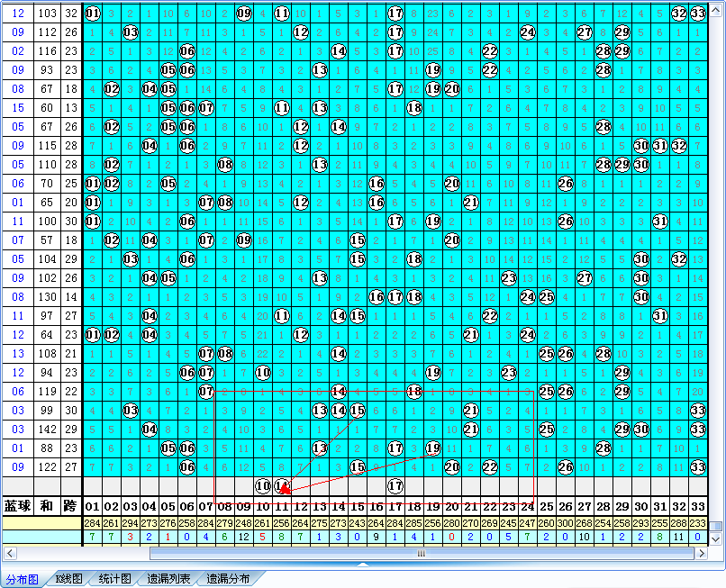Screen dimensions: 726x588
Task: Click the horizontal scrollbar right arrow
Action: coord(703,552)
